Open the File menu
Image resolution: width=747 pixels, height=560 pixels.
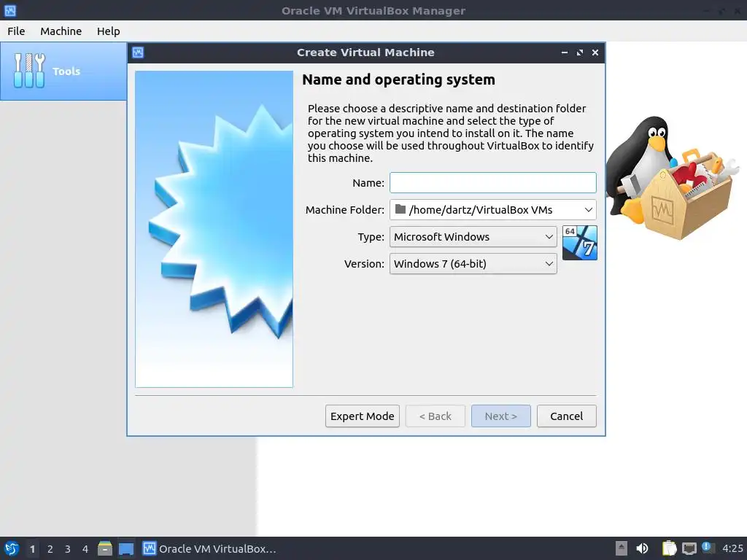coord(16,31)
